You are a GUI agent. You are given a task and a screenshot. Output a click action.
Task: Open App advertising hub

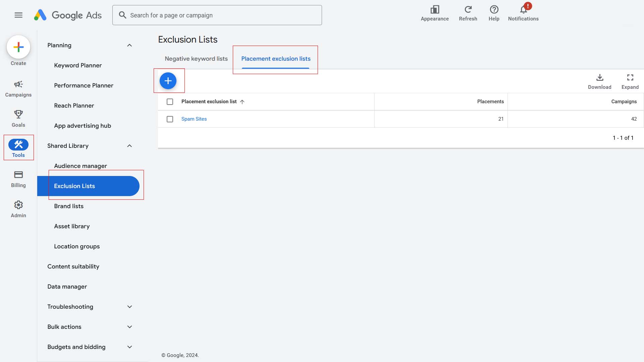point(83,126)
